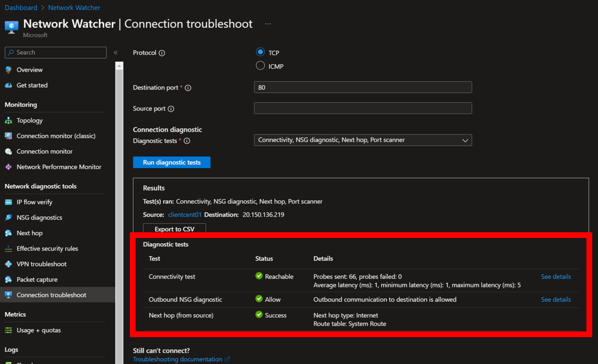Click Run diagnostic tests button
The width and height of the screenshot is (598, 364).
pyautogui.click(x=171, y=162)
